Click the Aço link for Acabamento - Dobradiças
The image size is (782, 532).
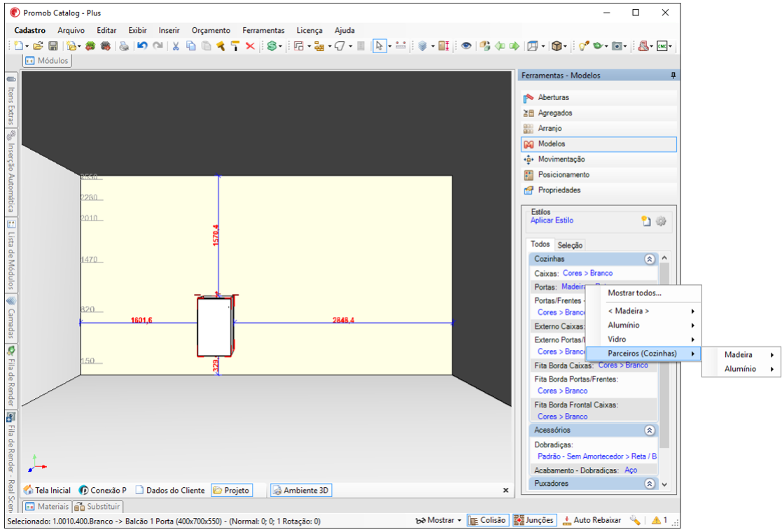coord(631,470)
